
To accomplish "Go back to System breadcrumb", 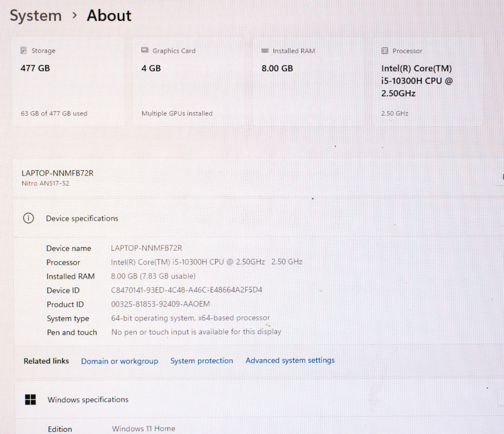I will 36,15.
